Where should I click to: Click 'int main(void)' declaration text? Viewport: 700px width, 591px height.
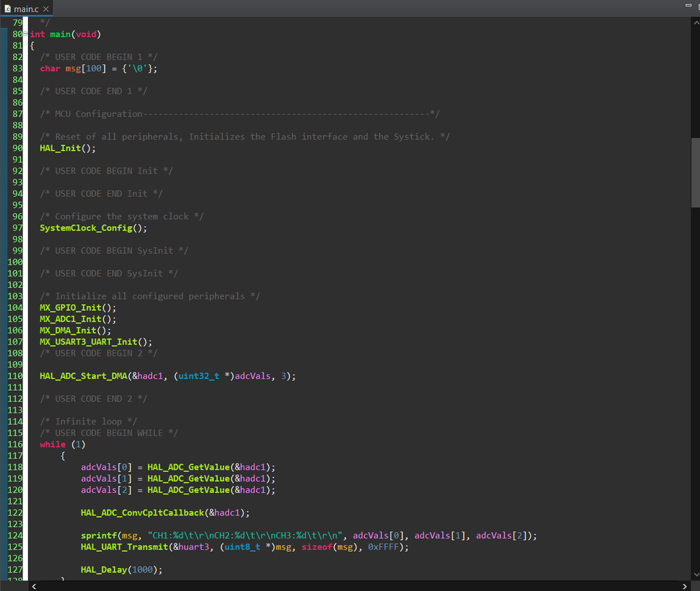[66, 34]
